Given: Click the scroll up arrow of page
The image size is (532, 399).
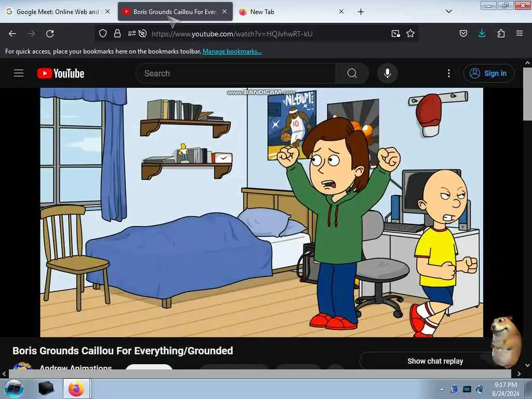Looking at the screenshot, I should coord(527,63).
